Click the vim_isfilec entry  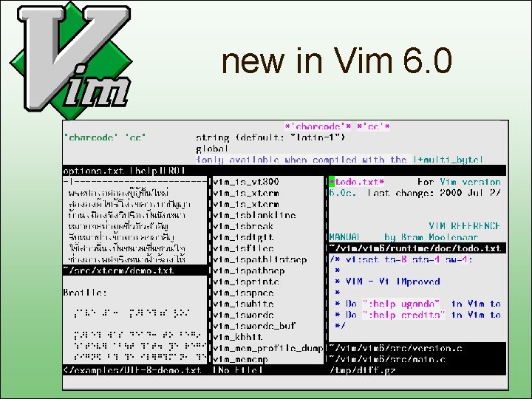pyautogui.click(x=243, y=248)
